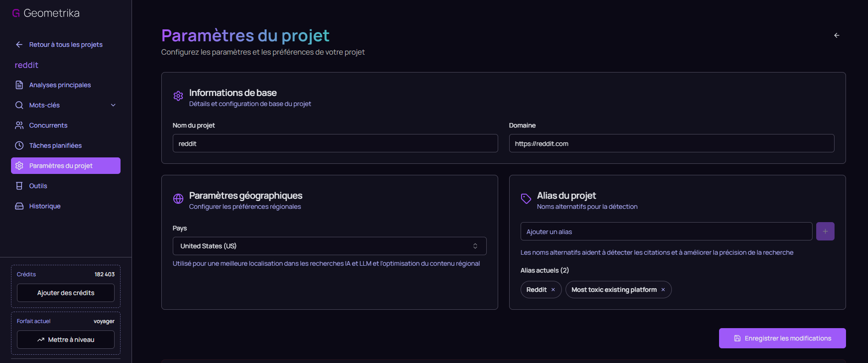Click Retour à tous les projets link
This screenshot has width=868, height=363.
click(66, 45)
